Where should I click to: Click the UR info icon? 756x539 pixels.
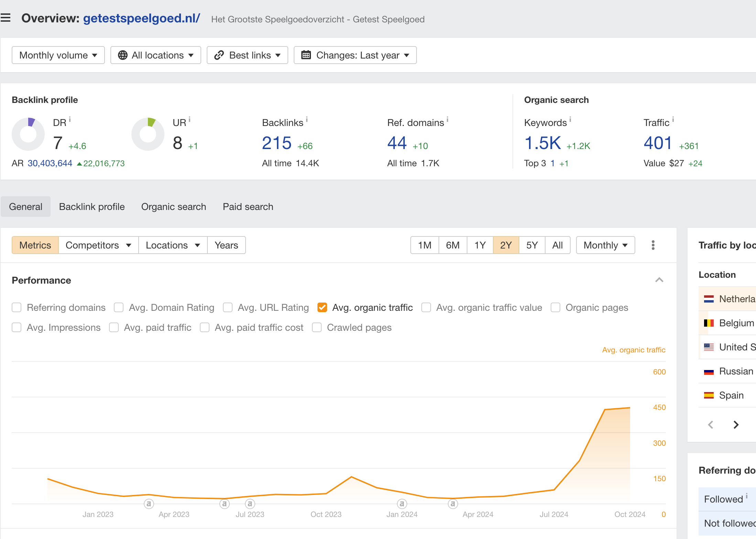coord(190,119)
